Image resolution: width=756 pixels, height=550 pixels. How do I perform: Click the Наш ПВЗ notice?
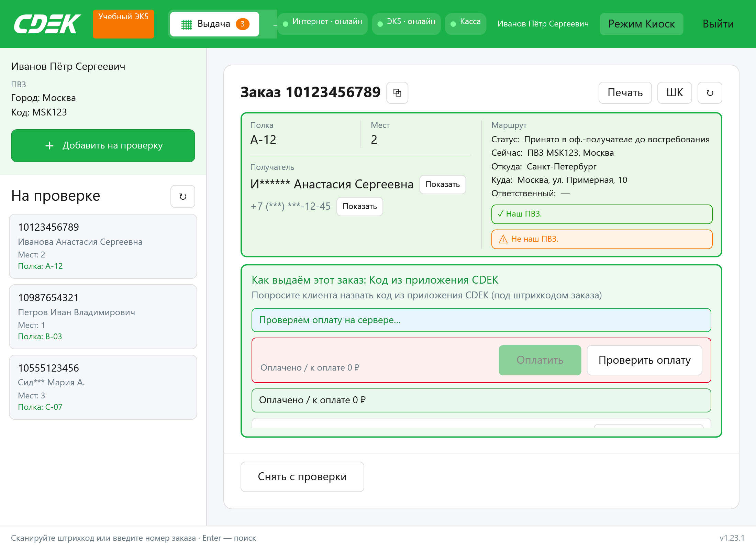pos(602,214)
